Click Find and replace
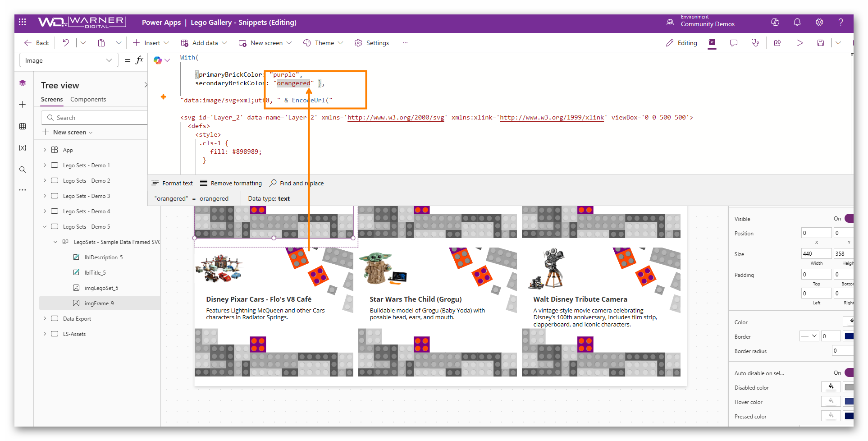The image size is (868, 441). [x=297, y=183]
